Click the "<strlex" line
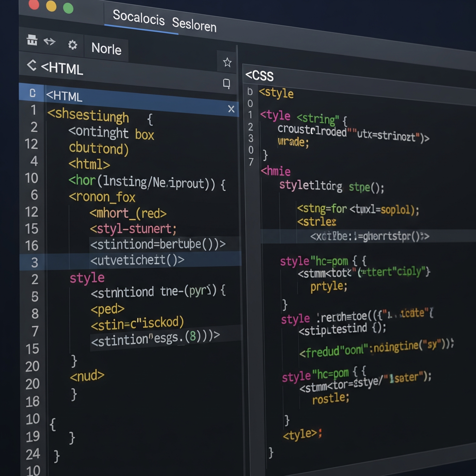The height and width of the screenshot is (476, 476). (x=317, y=222)
